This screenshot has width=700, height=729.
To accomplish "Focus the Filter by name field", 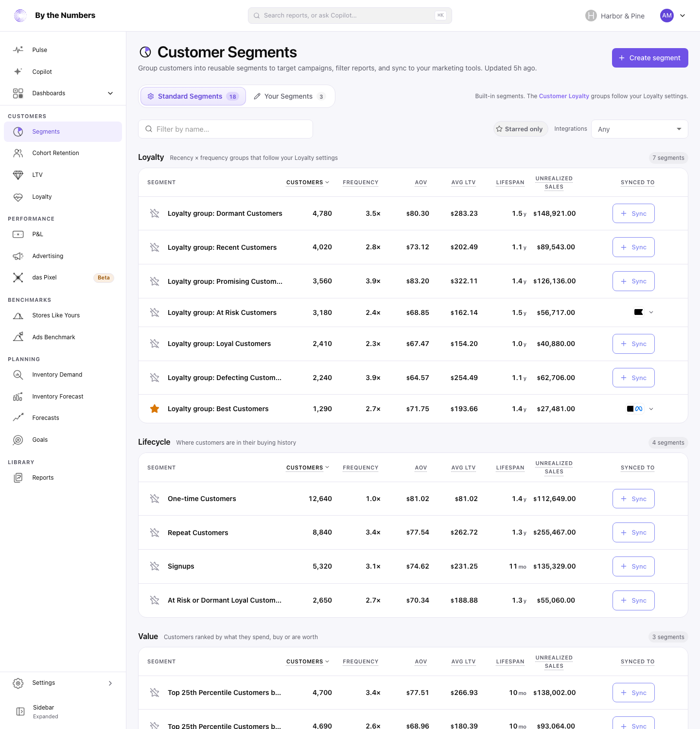I will point(226,129).
